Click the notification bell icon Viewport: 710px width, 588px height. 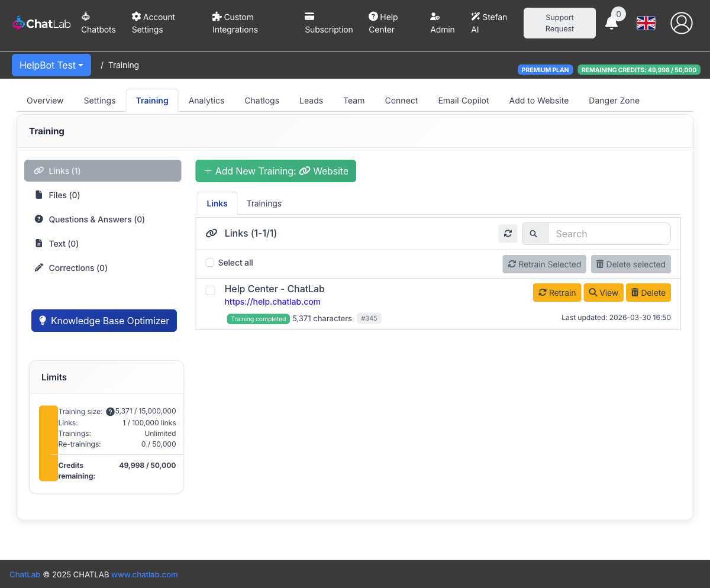[611, 23]
